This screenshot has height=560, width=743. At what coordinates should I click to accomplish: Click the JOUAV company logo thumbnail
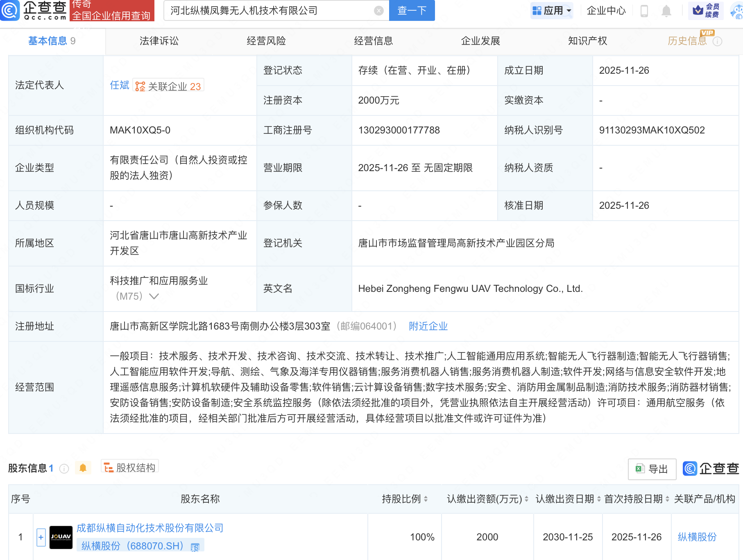coord(61,537)
